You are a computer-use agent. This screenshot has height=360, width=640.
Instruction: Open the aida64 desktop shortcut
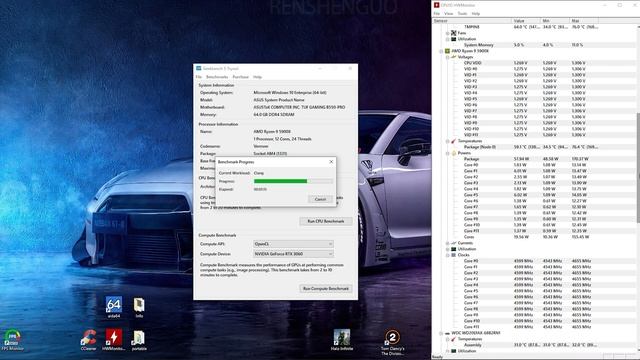[x=113, y=307]
